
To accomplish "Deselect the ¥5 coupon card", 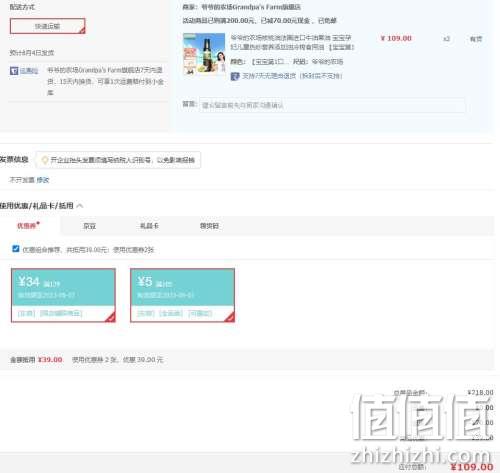I will 182,295.
